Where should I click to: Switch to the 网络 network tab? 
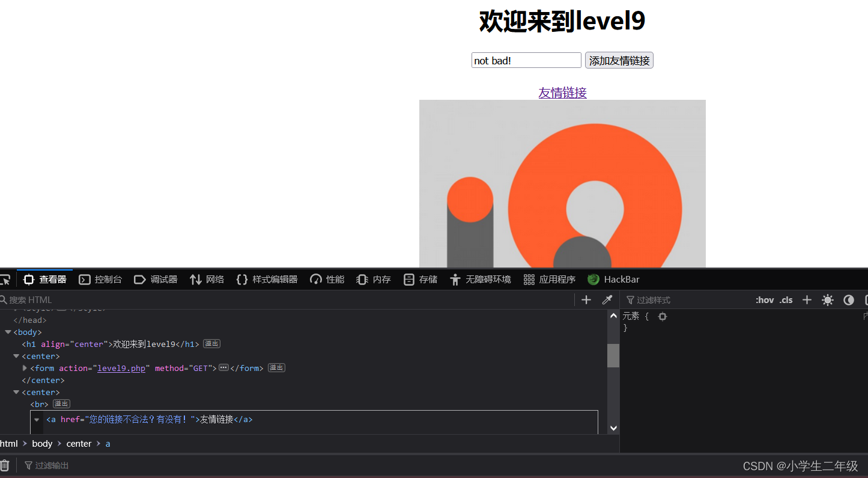[207, 280]
